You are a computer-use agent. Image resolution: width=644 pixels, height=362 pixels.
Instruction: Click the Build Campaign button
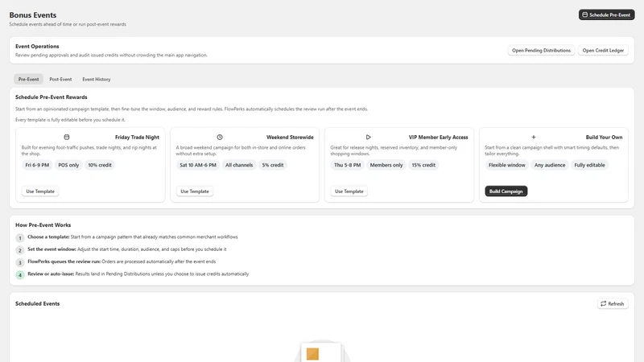pyautogui.click(x=506, y=191)
